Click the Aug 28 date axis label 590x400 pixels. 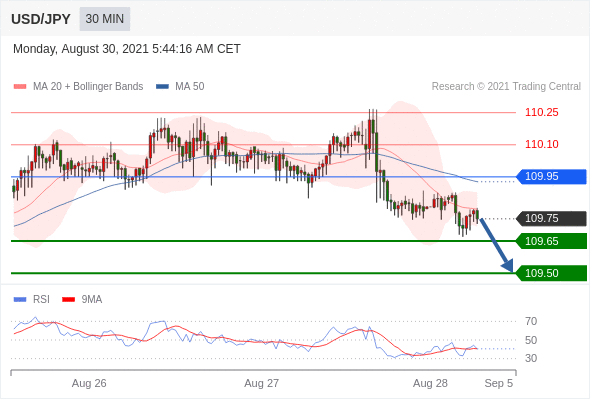(x=430, y=383)
